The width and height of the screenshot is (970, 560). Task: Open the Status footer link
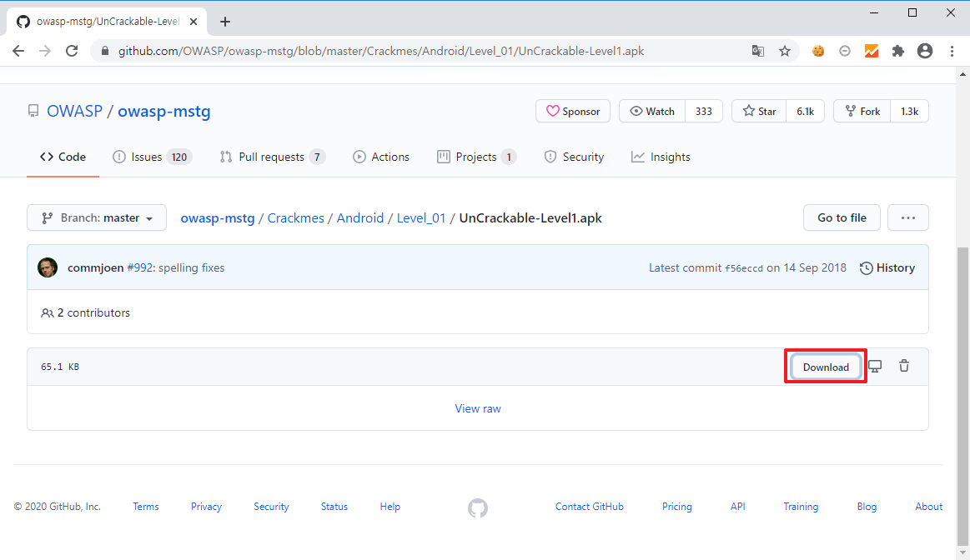(334, 507)
